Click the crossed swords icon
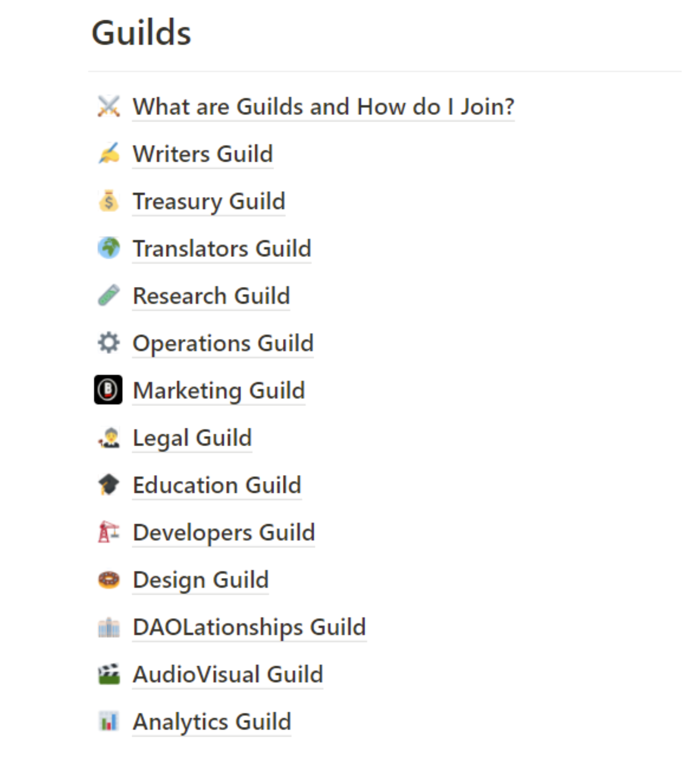Image resolution: width=700 pixels, height=759 pixels. click(x=108, y=106)
